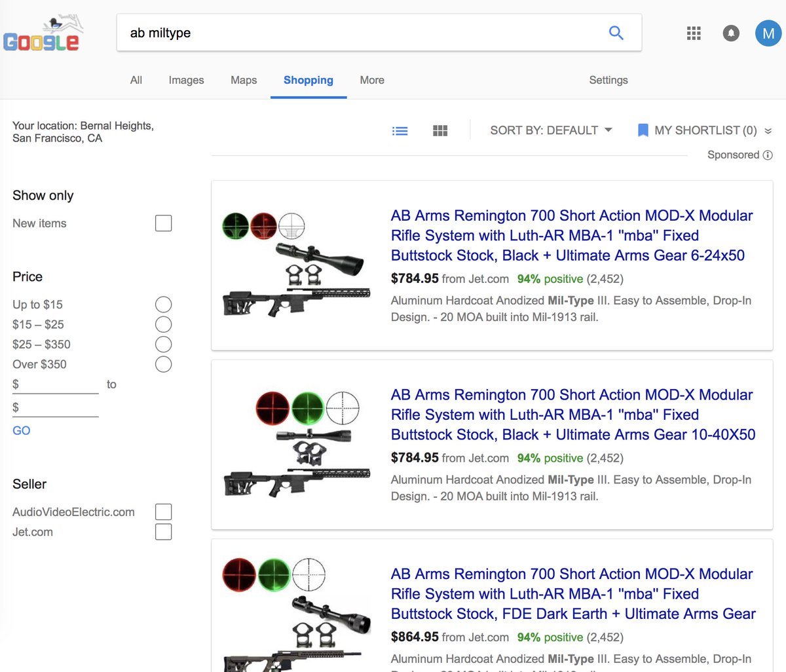Check the New items checkbox

point(164,223)
